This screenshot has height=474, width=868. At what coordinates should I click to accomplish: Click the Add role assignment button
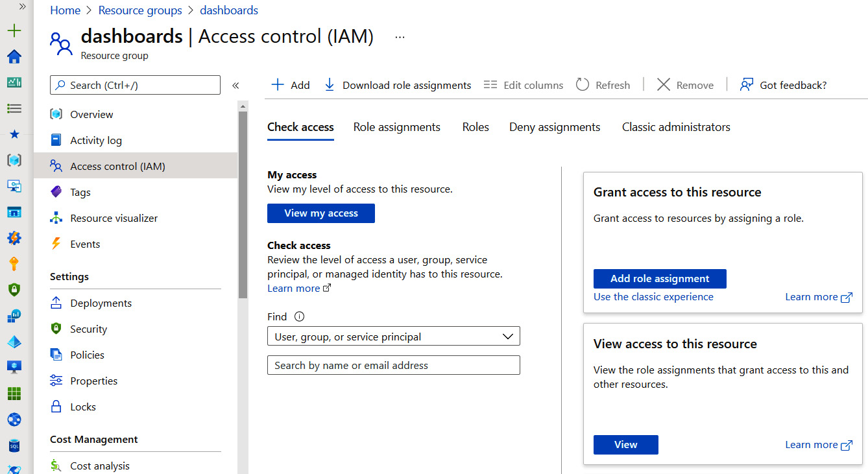(660, 279)
